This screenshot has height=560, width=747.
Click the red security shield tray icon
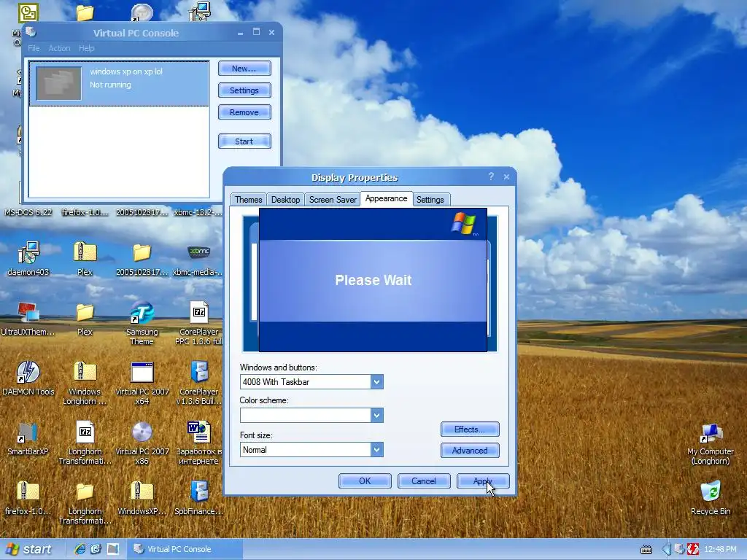pyautogui.click(x=693, y=549)
